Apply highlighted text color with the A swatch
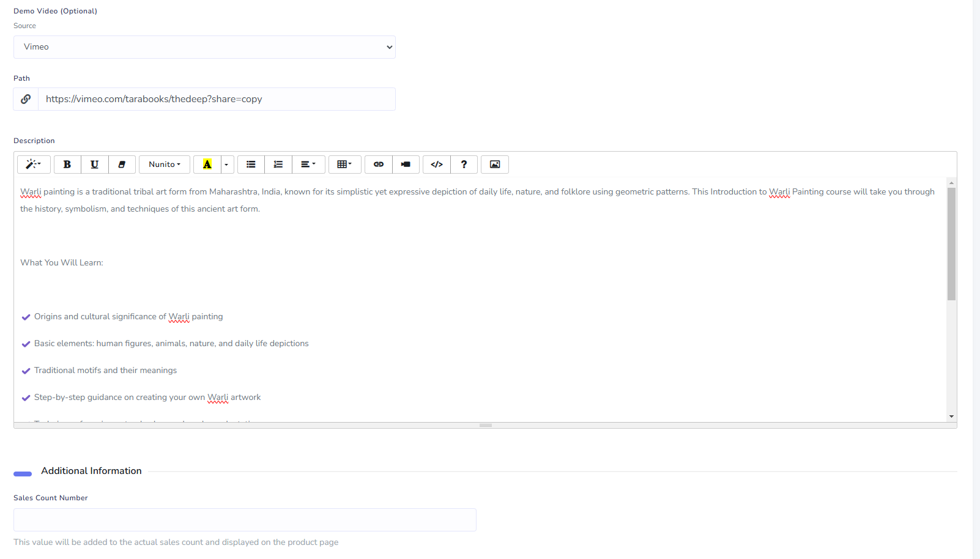Viewport: 980px width, 559px height. click(207, 164)
